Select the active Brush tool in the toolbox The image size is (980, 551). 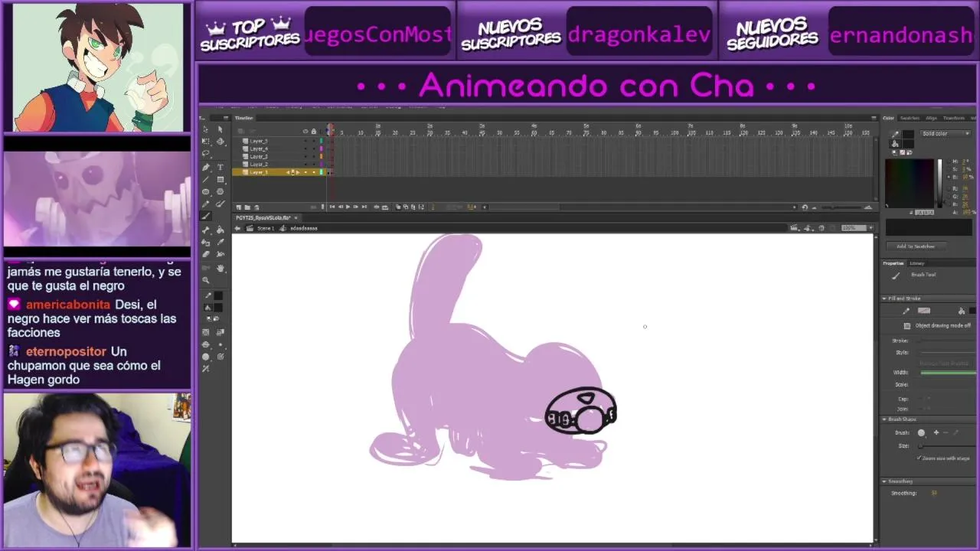click(205, 216)
